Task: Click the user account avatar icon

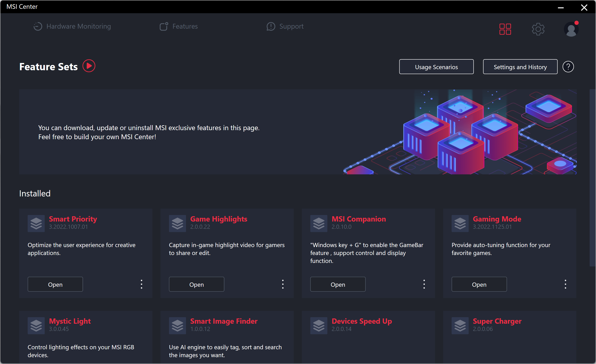Action: [x=571, y=30]
